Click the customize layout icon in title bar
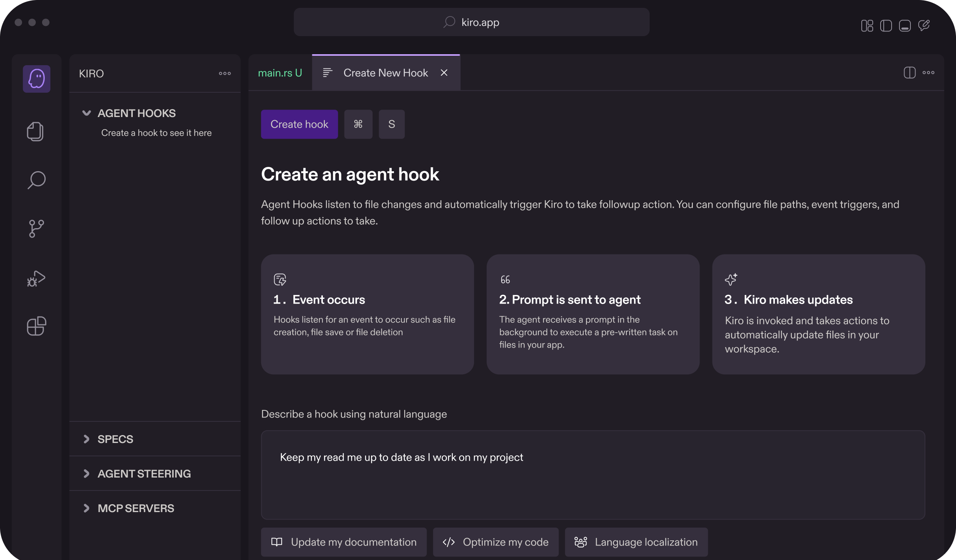Viewport: 956px width, 560px height. pos(867,26)
